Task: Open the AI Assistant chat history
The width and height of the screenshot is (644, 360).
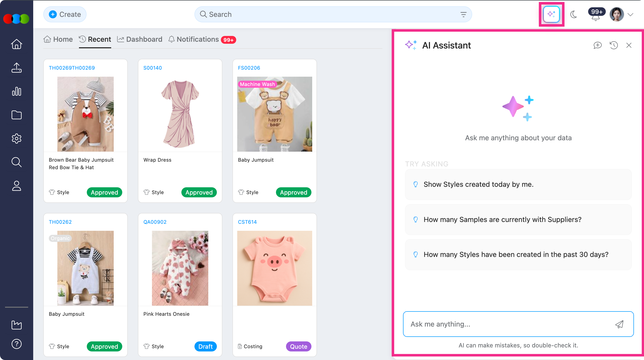Action: click(614, 45)
